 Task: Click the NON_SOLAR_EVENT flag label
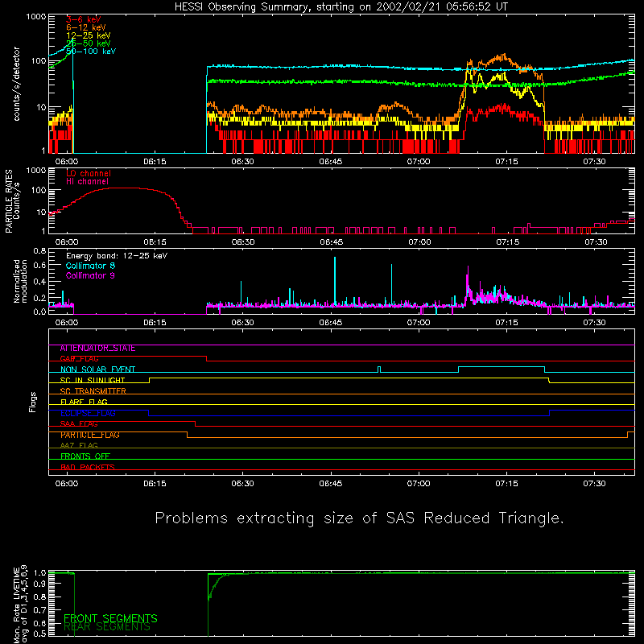coord(97,369)
